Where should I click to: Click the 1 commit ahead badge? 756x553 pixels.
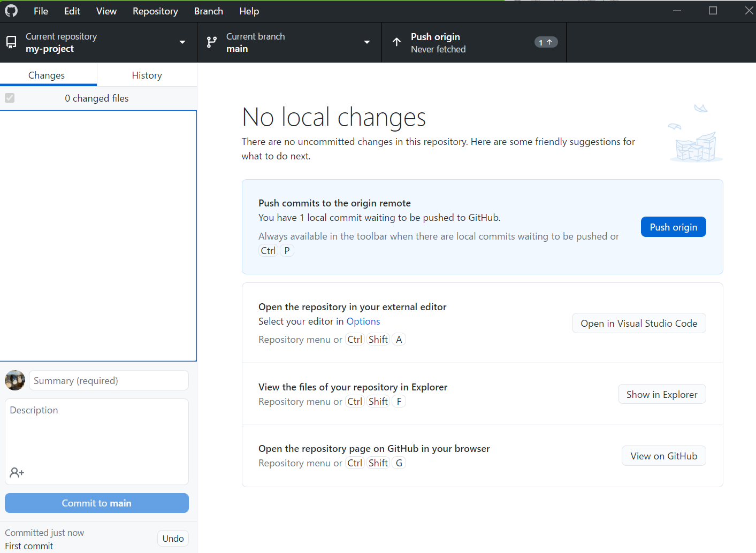click(546, 42)
